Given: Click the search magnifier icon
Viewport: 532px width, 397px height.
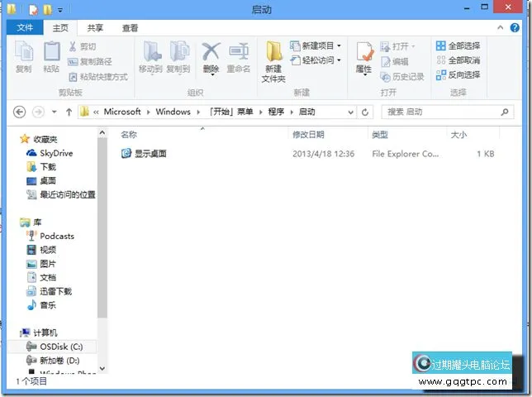Looking at the screenshot, I should coord(505,112).
